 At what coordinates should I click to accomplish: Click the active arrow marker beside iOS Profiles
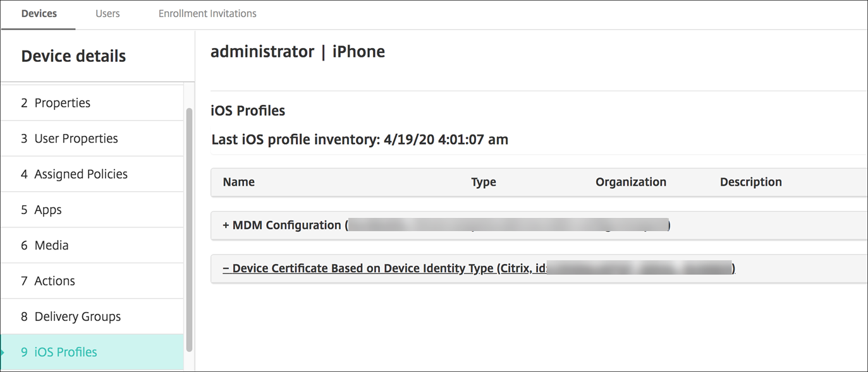coord(3,352)
